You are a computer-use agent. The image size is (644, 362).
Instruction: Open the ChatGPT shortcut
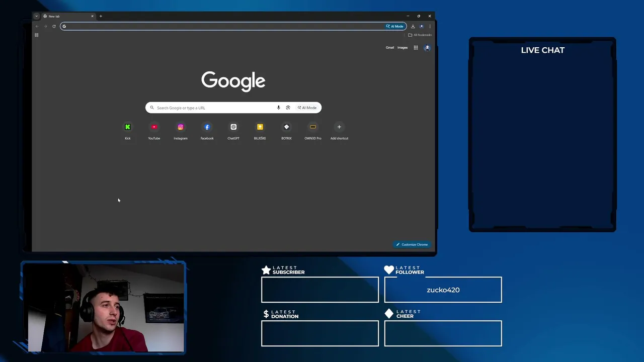233,131
